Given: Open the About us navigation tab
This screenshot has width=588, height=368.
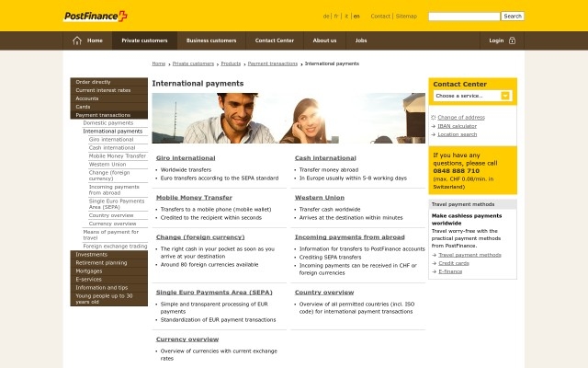Looking at the screenshot, I should tap(324, 40).
